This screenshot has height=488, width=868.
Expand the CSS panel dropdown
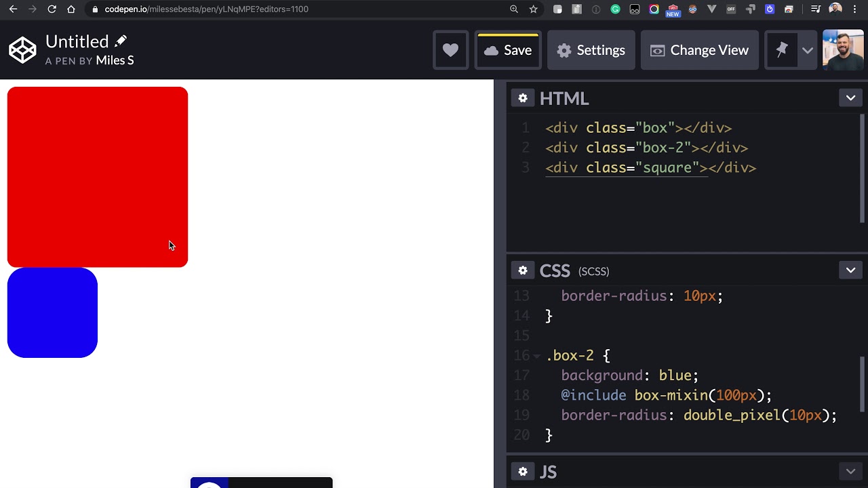850,270
